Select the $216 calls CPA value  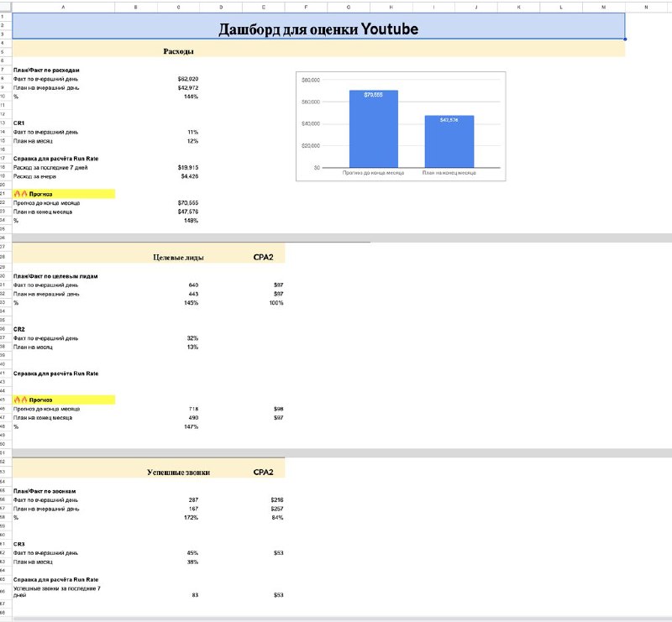click(277, 500)
